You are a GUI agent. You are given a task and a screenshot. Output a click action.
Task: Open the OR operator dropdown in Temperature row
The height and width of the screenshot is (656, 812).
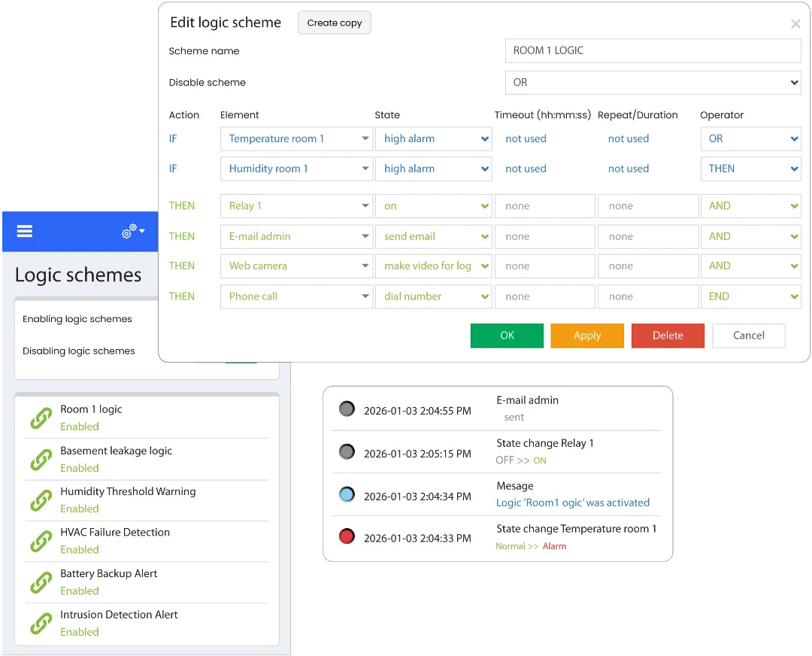(751, 139)
